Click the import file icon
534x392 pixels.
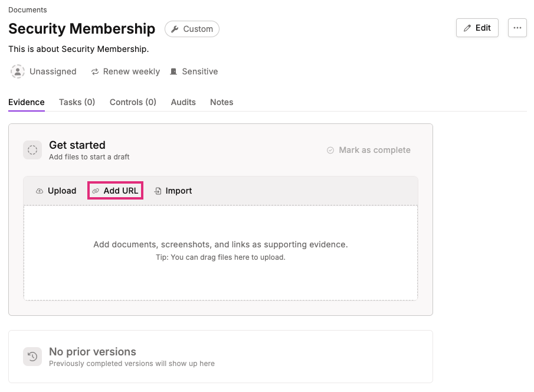tap(158, 191)
